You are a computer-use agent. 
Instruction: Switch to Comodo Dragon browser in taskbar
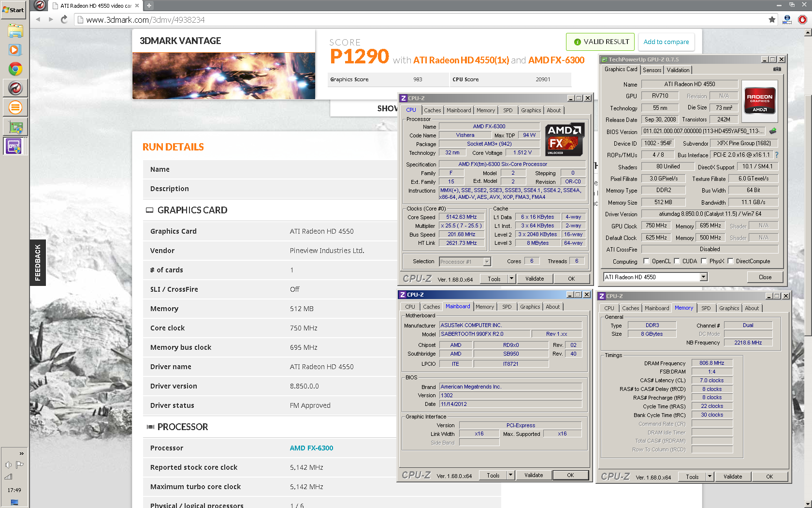click(15, 89)
